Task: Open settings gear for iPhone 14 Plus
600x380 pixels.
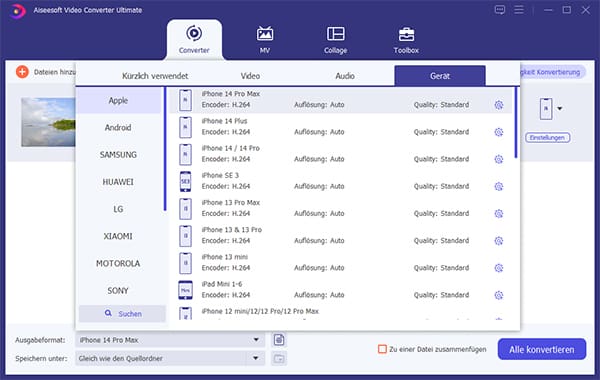Action: pyautogui.click(x=499, y=132)
